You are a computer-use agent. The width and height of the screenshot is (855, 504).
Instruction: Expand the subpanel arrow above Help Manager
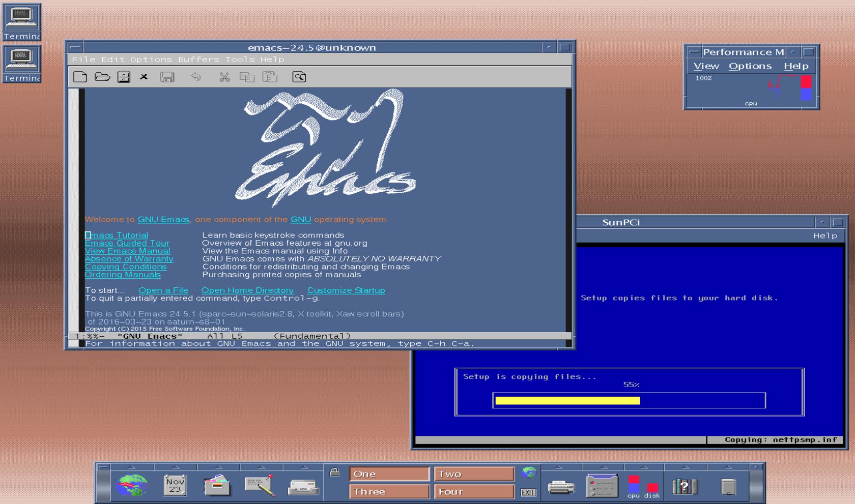(686, 467)
